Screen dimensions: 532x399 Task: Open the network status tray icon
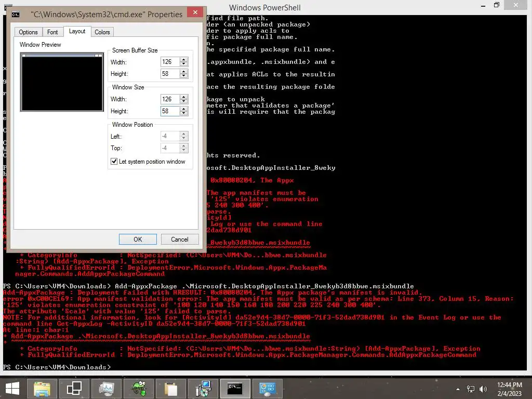(471, 389)
